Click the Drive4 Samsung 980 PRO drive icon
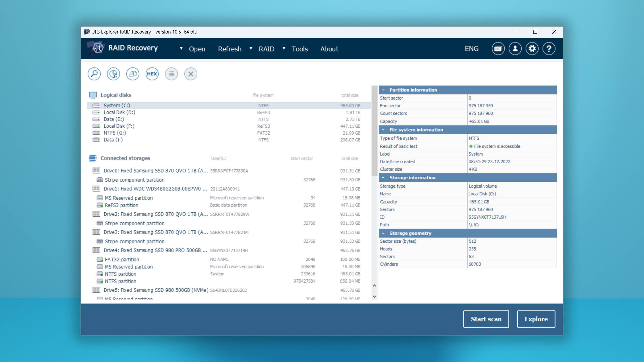This screenshot has height=362, width=644. pyautogui.click(x=96, y=250)
